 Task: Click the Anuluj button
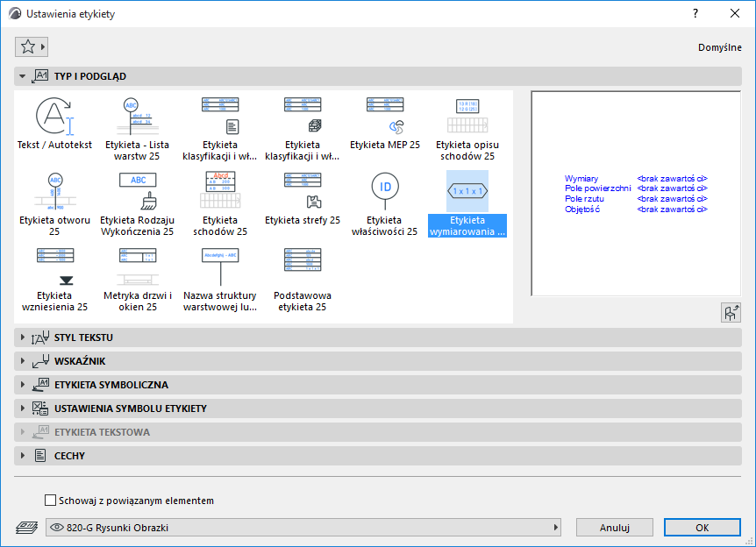614,527
